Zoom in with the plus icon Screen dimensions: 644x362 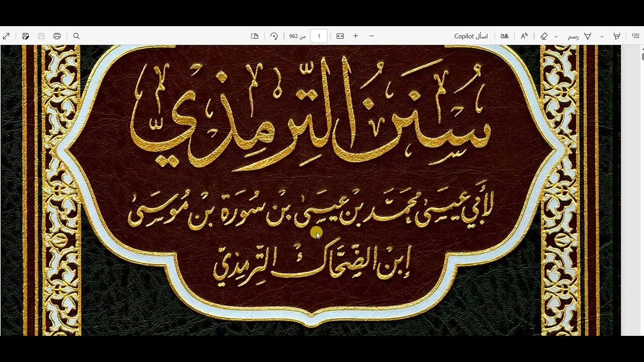356,36
